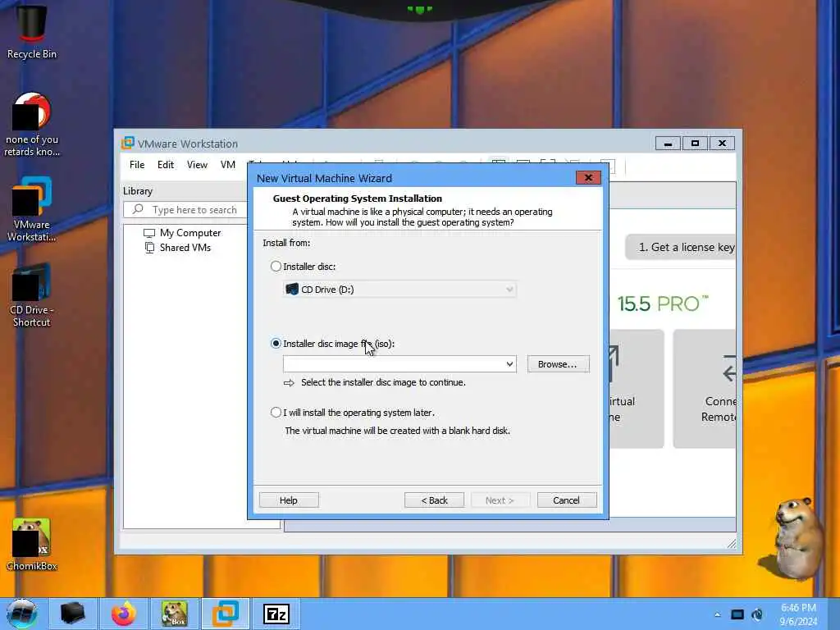Click the display tray icon
Screen dimensions: 840x630
737,614
